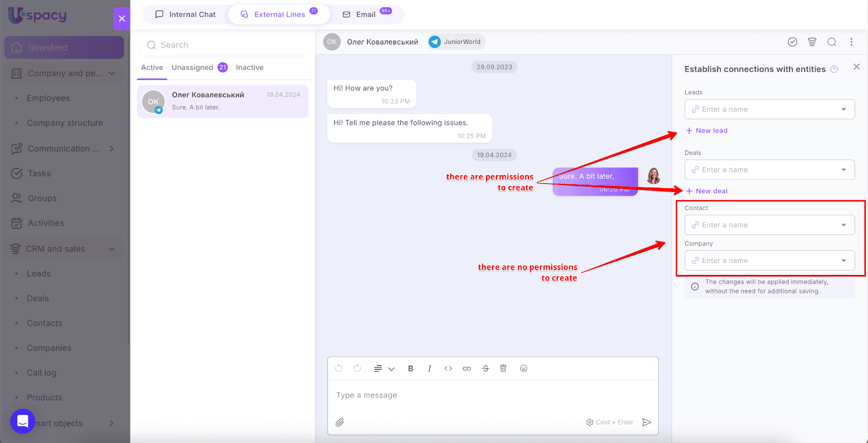Collapse the CRM and sales section
The height and width of the screenshot is (443, 868).
[x=112, y=249]
